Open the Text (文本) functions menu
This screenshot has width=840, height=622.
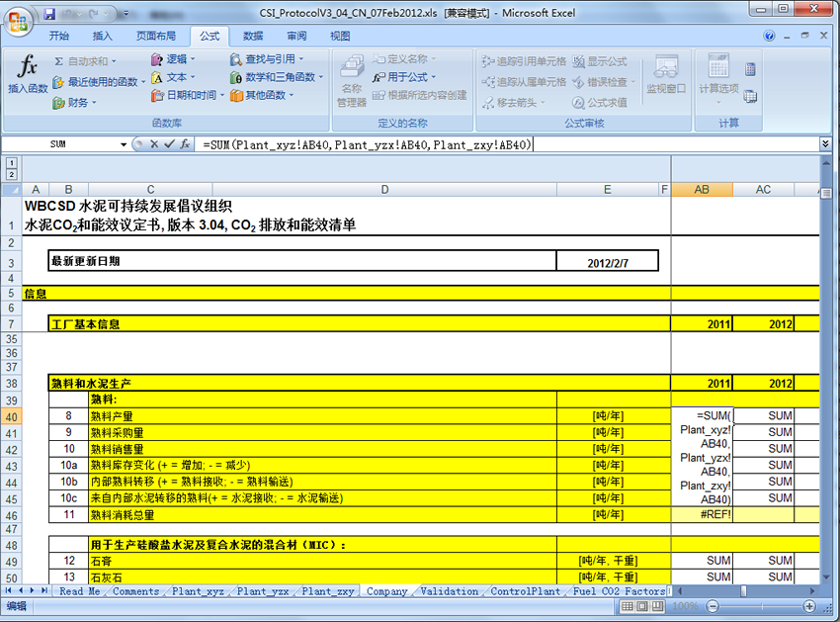[x=172, y=77]
